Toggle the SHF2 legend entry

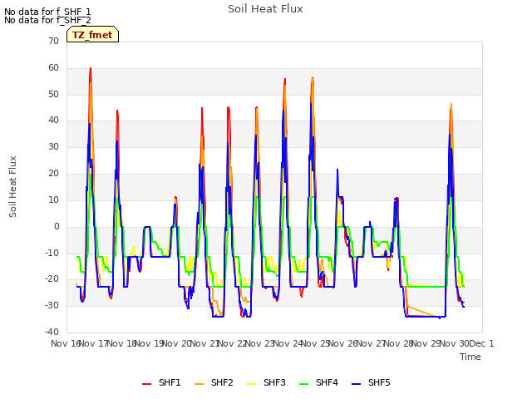214,382
